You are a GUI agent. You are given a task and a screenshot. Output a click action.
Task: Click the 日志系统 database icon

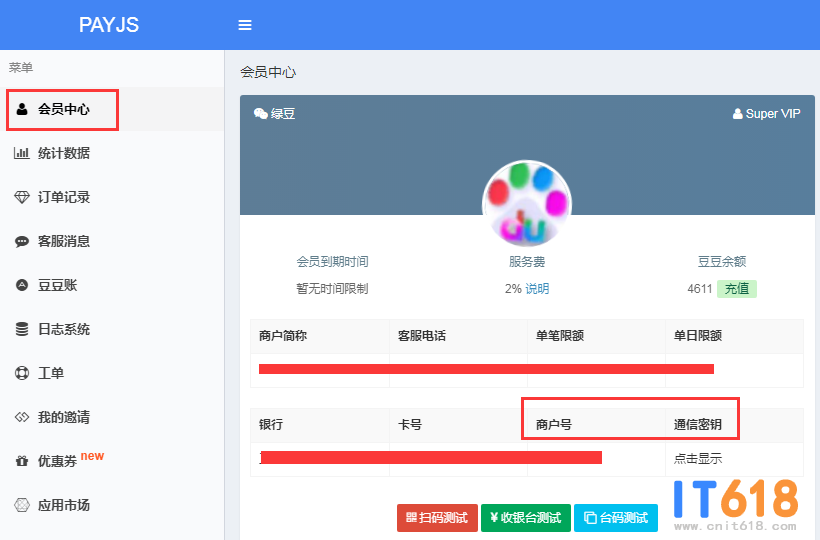[x=22, y=329]
